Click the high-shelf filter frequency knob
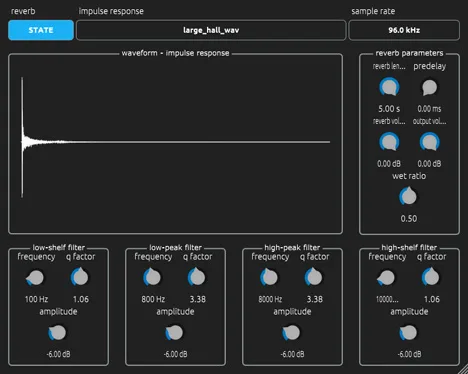Screen dimensions: 468x374 pyautogui.click(x=386, y=278)
